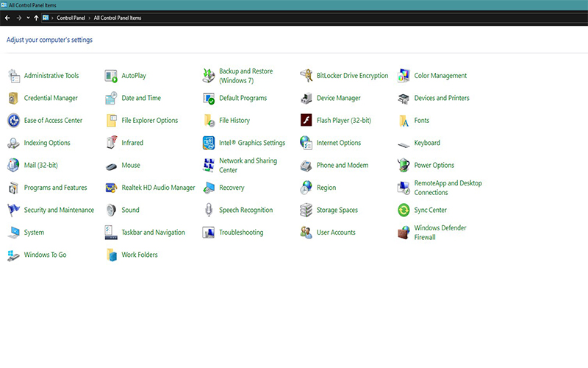Viewport: 588px width, 368px height.
Task: Click the Color Management icon
Action: [x=404, y=76]
